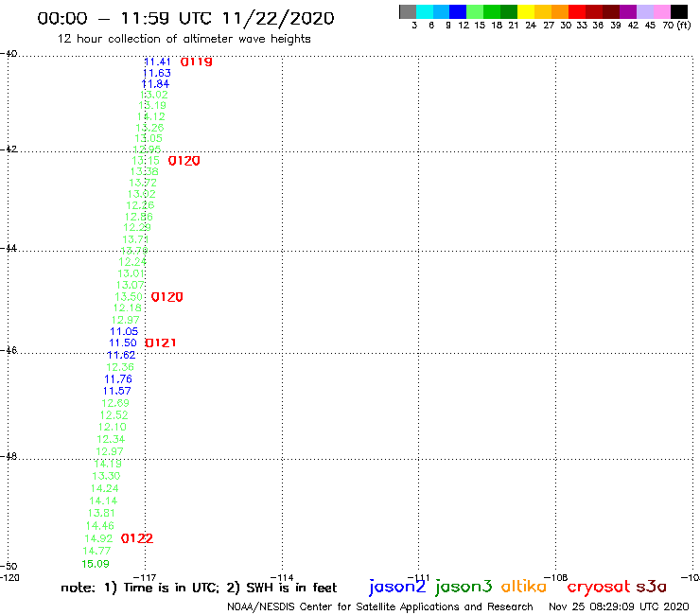Click the lavender swatch in the color scale

(x=645, y=11)
